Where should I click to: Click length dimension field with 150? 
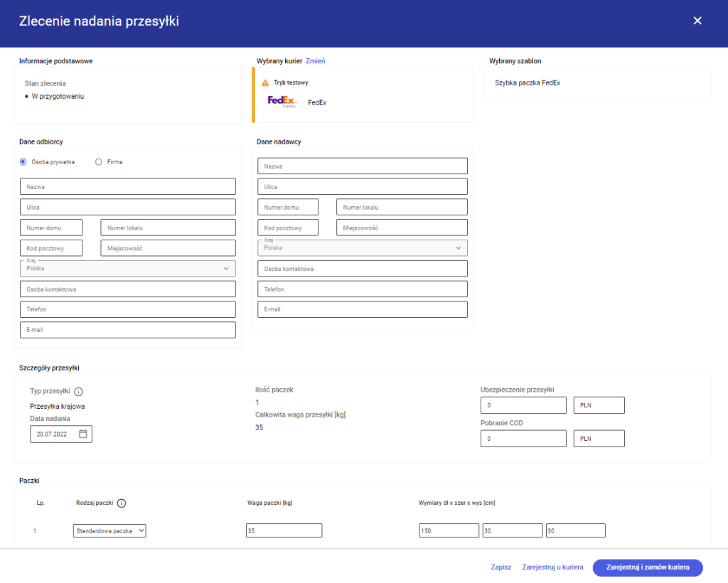click(449, 530)
